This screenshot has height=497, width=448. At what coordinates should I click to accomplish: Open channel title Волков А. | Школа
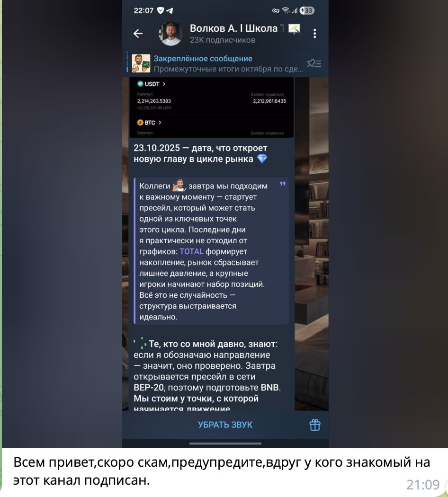[233, 28]
